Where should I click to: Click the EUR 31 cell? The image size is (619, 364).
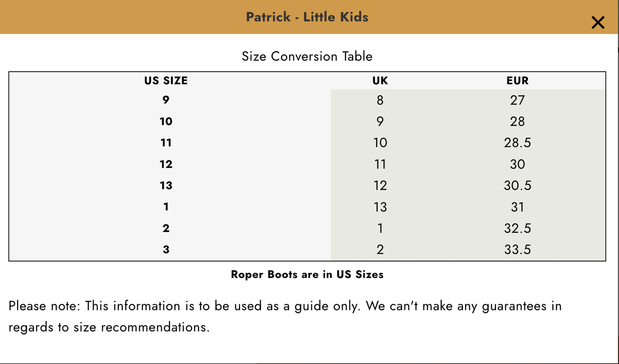pyautogui.click(x=517, y=207)
